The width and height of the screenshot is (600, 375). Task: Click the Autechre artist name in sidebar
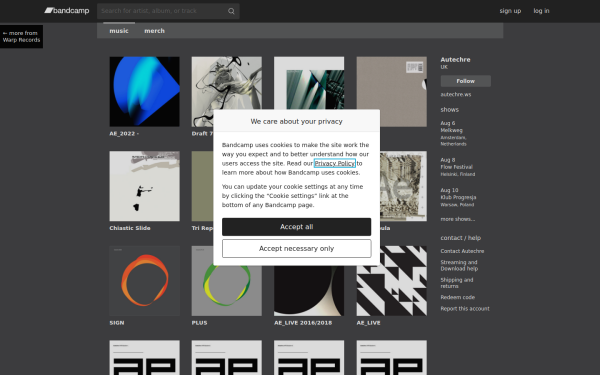tap(455, 60)
